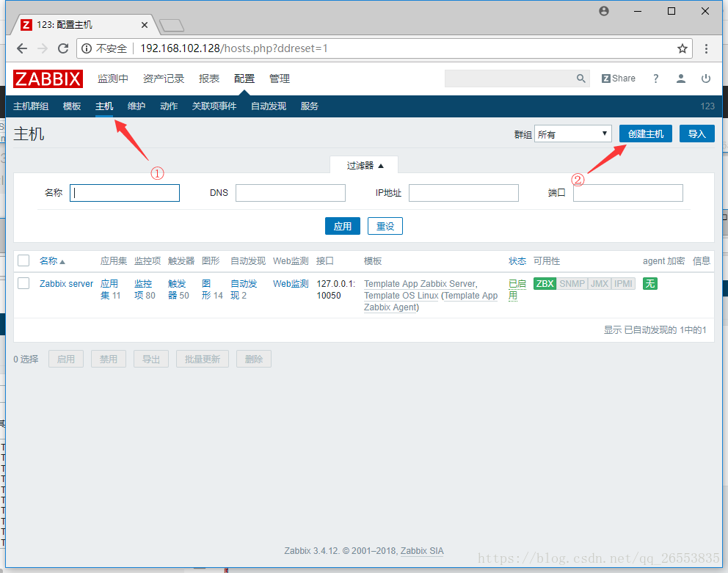Image resolution: width=728 pixels, height=573 pixels.
Task: Switch to the 关联项事件 submenu
Action: point(214,106)
